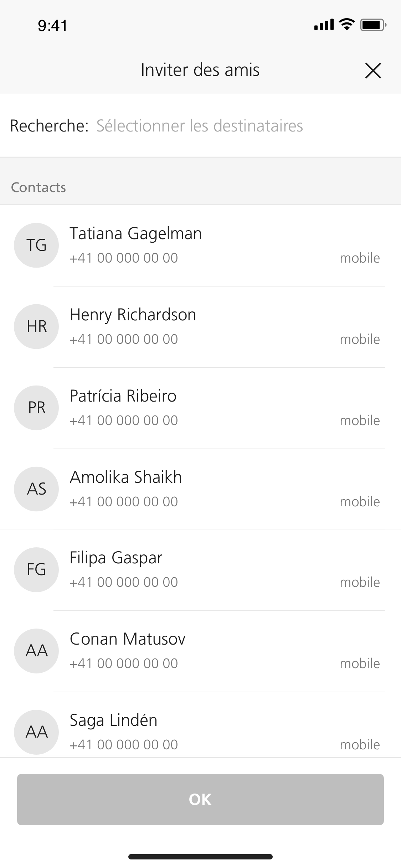Select contact Henry Richardson
Screen dimensions: 401x868
pos(133,315)
